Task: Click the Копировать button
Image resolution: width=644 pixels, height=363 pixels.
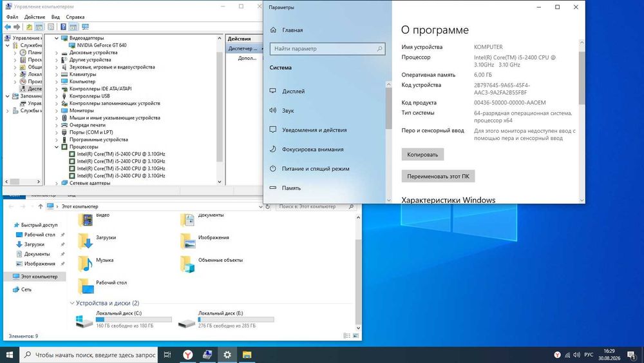Action: [422, 155]
